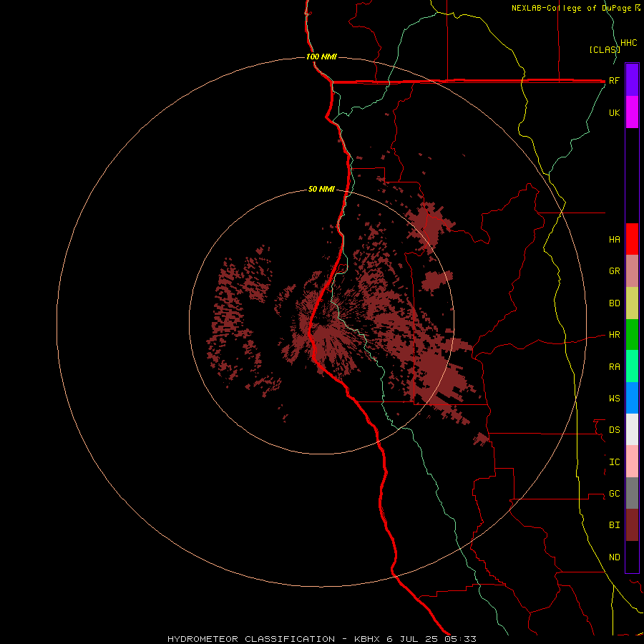The height and width of the screenshot is (644, 644).
Task: Click the Hydrometeor Classification KBHX title text
Action: (321, 639)
